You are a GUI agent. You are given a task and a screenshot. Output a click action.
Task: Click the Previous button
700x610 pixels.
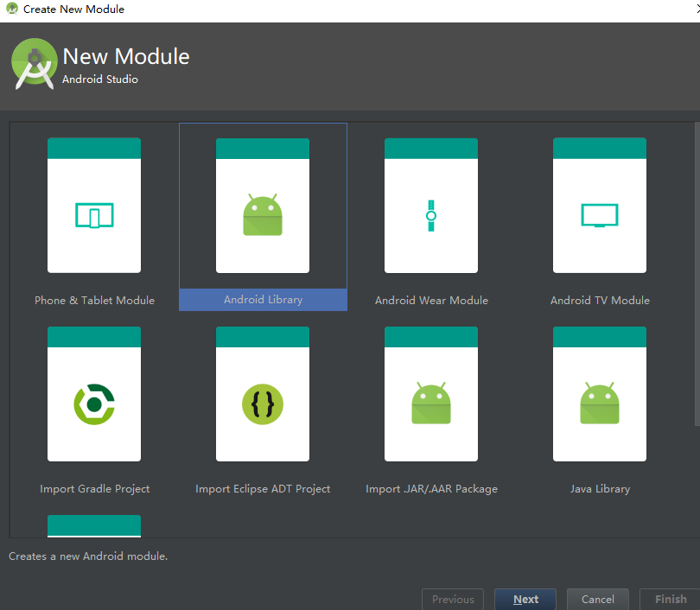point(453,600)
